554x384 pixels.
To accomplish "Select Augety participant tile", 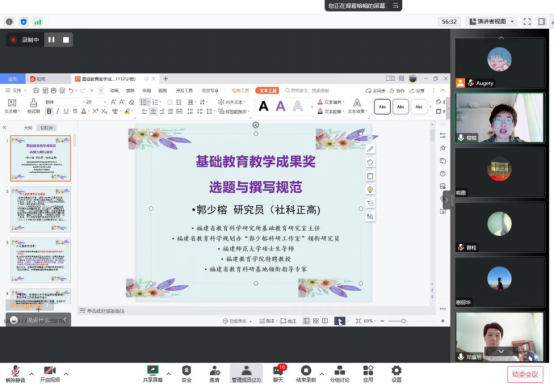I will (x=500, y=63).
